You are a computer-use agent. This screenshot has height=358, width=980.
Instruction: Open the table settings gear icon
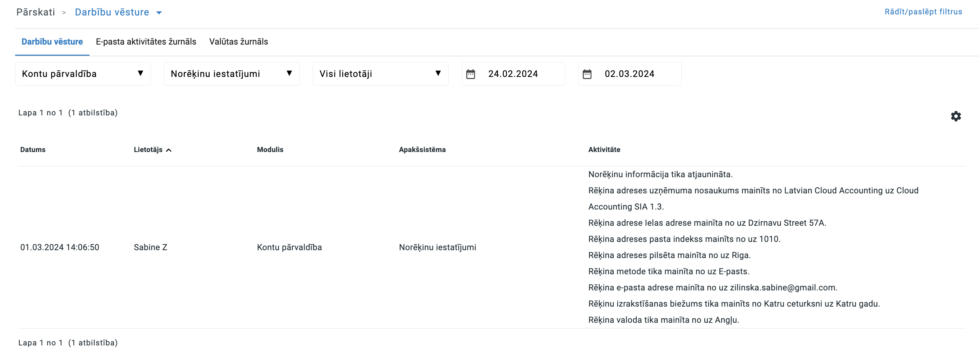pyautogui.click(x=955, y=116)
